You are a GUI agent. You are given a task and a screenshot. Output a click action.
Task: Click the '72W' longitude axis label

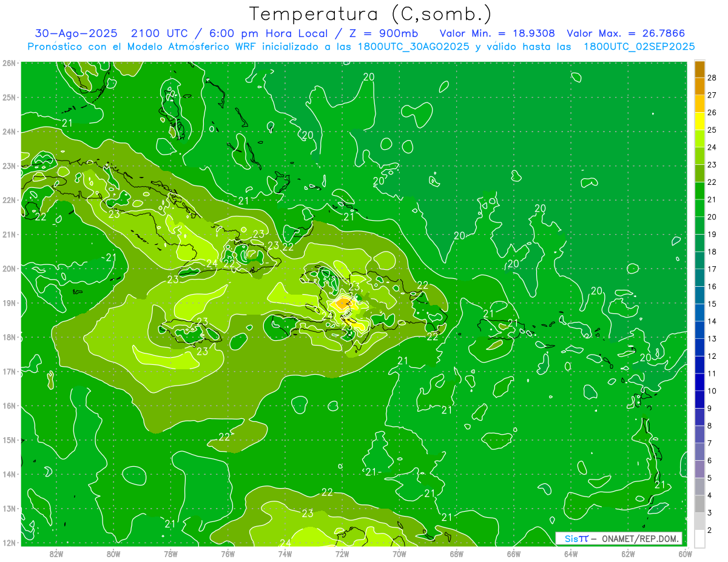[342, 554]
